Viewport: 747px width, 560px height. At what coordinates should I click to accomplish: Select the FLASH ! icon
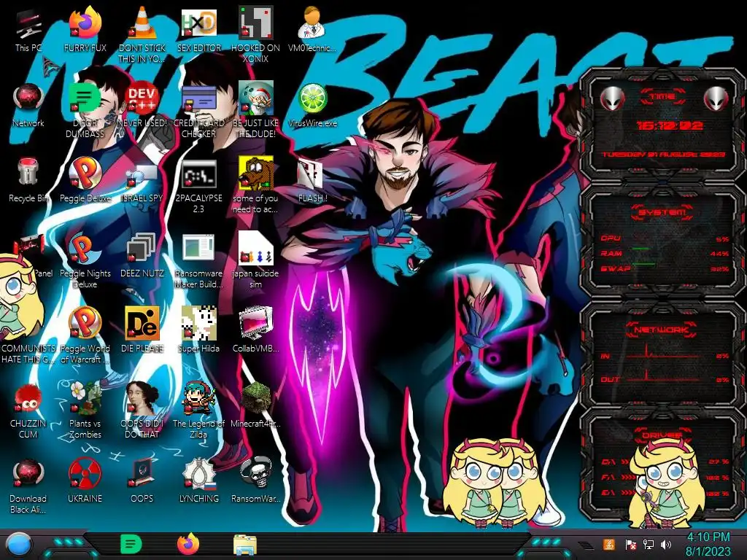312,181
